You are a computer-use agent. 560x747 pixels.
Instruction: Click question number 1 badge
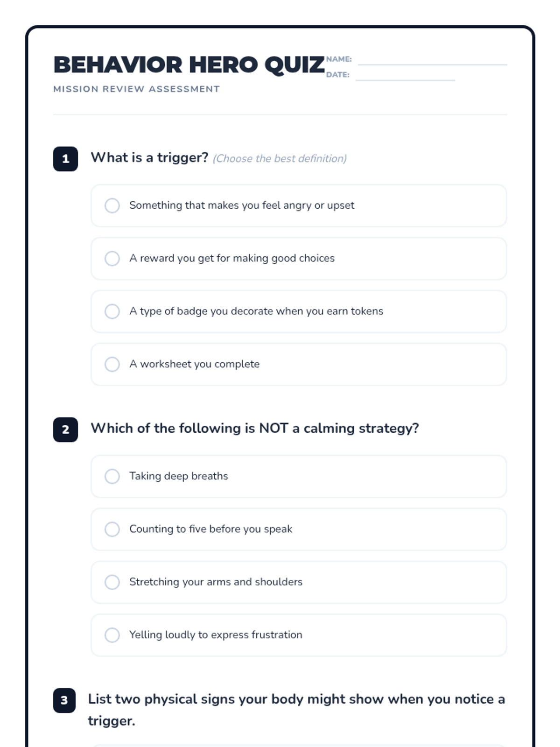(x=65, y=159)
